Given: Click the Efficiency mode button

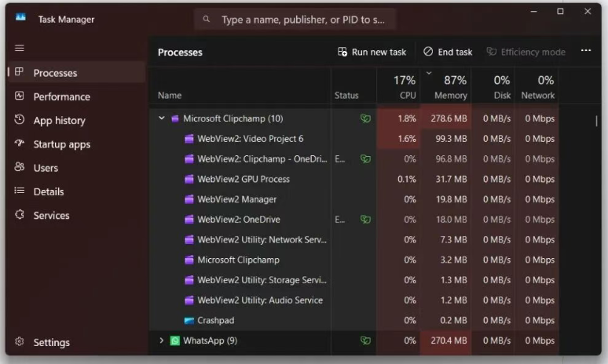Looking at the screenshot, I should 526,52.
